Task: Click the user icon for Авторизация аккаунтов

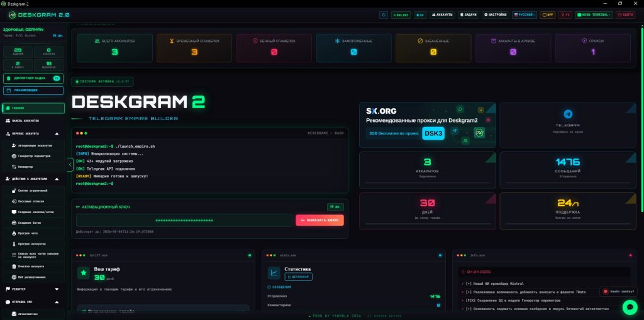Action: (14, 145)
